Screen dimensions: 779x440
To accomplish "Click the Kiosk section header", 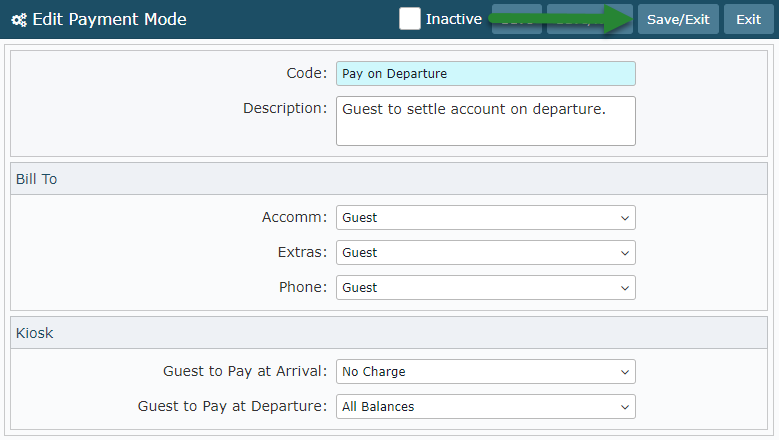I will point(35,333).
